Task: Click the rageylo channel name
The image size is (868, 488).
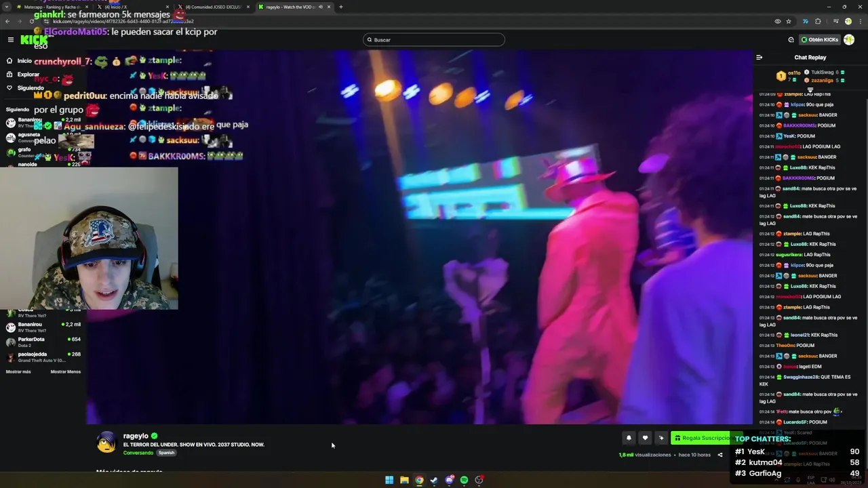Action: click(x=136, y=436)
